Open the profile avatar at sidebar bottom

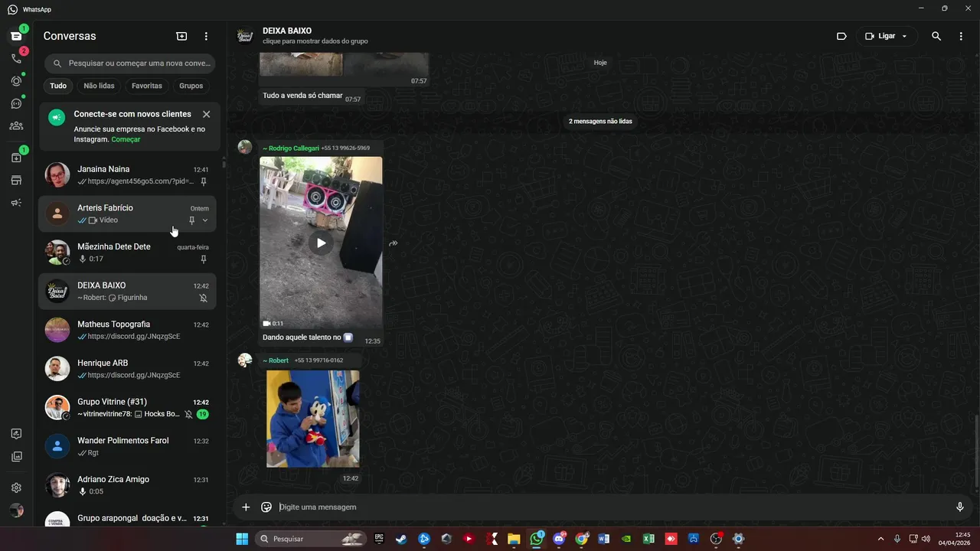16,510
